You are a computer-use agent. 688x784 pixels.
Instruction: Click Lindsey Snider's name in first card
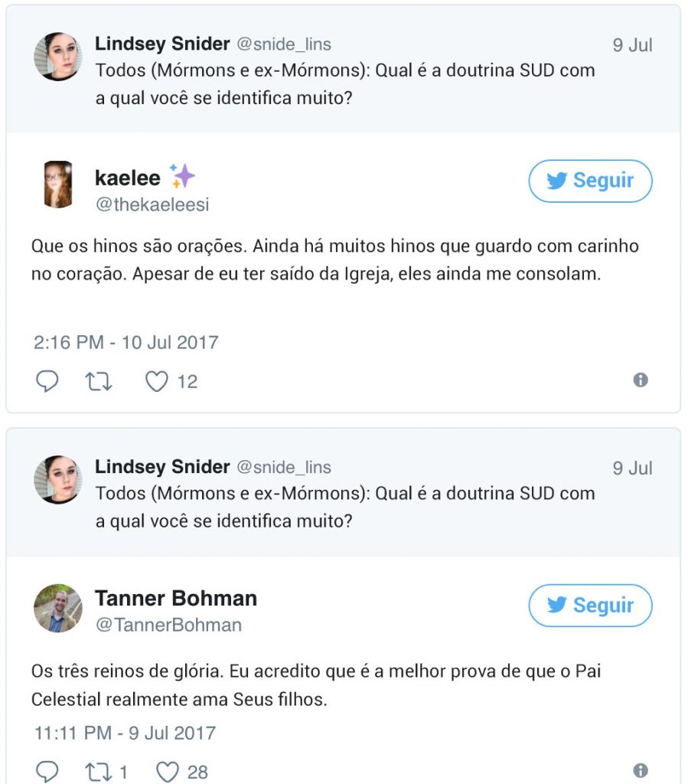(x=162, y=44)
